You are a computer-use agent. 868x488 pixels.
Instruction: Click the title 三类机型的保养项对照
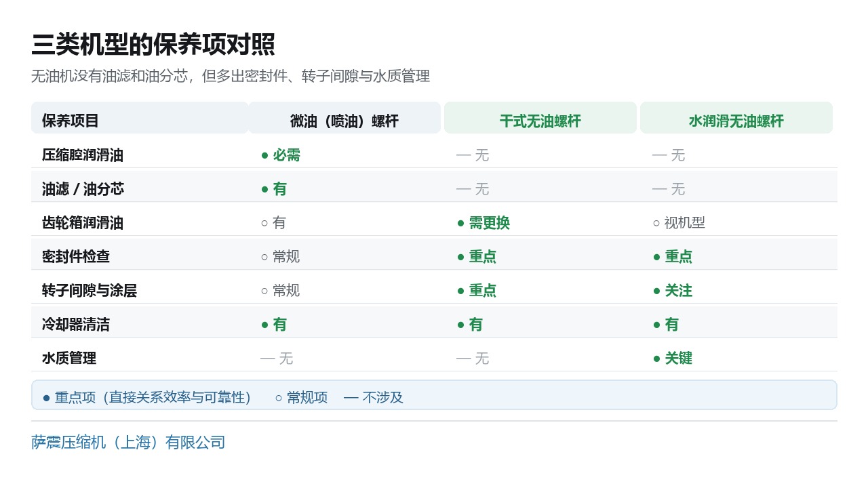point(153,45)
